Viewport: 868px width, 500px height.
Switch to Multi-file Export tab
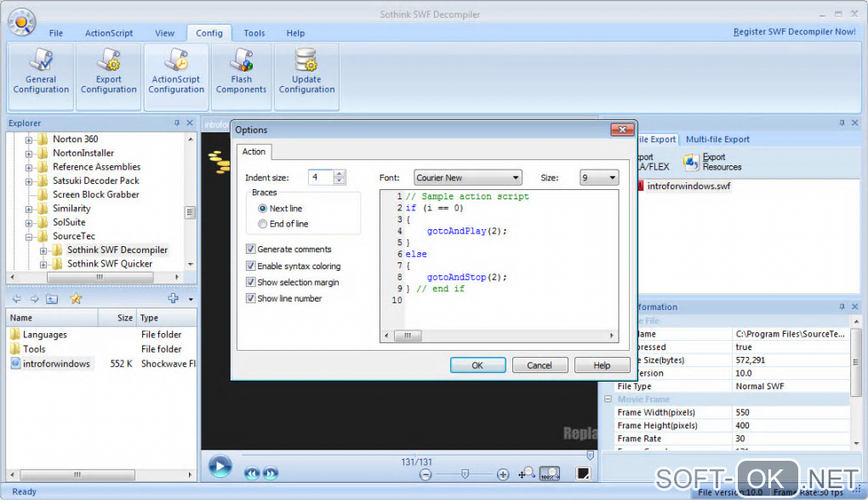[x=717, y=140]
